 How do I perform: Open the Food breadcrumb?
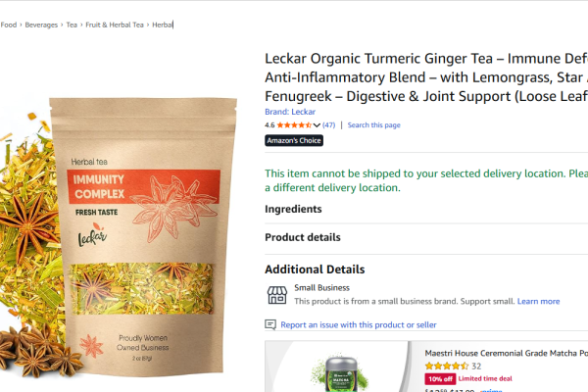point(9,24)
